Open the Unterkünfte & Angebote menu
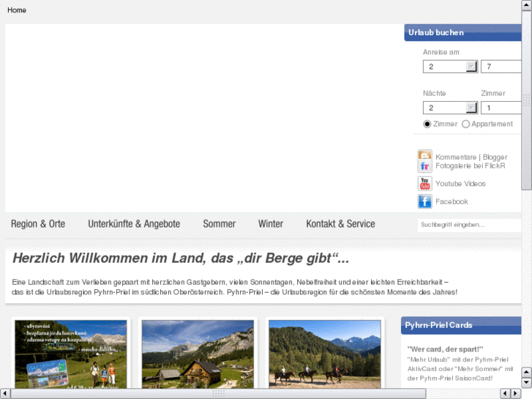This screenshot has height=399, width=532. pyautogui.click(x=134, y=224)
